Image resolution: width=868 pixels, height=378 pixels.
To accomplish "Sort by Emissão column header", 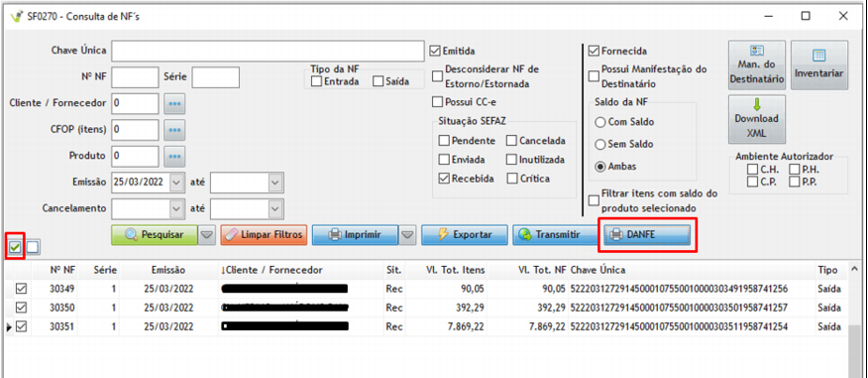I will (168, 270).
